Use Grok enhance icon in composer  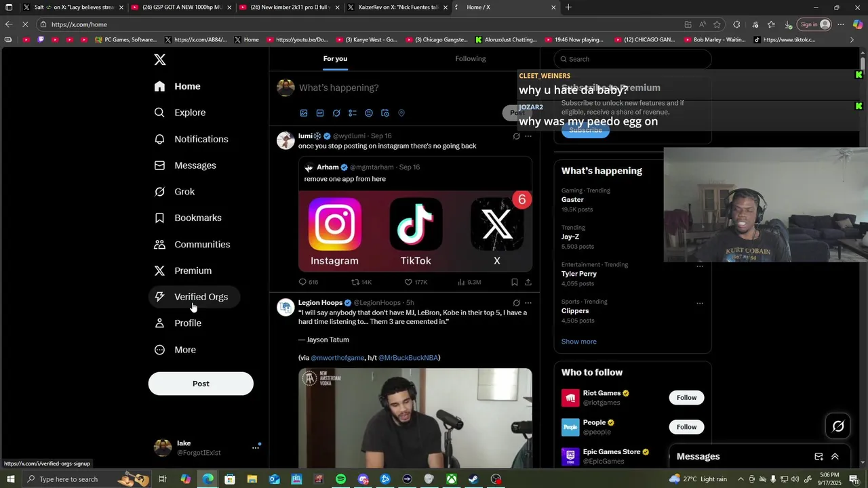click(336, 113)
